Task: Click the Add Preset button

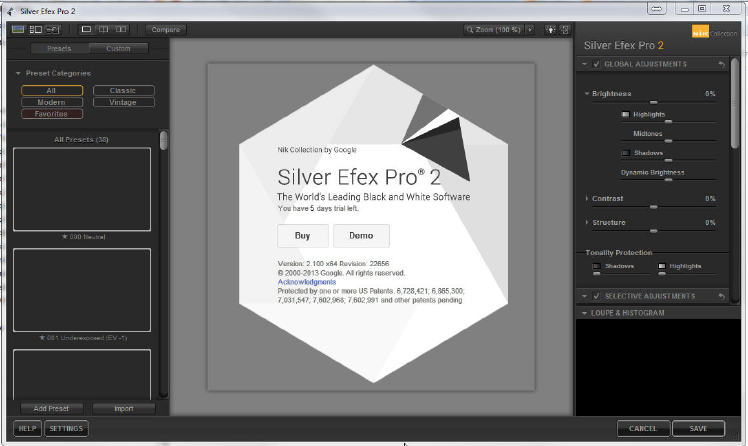Action: [x=52, y=409]
